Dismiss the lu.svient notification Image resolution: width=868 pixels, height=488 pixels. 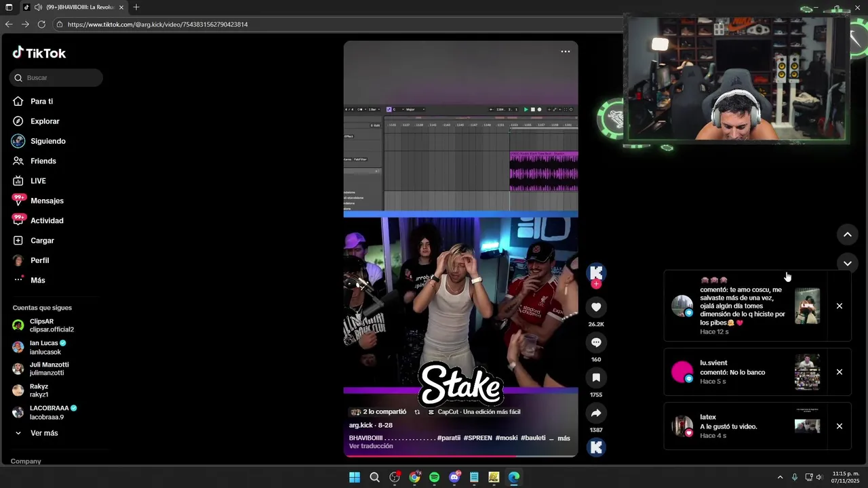[839, 372]
